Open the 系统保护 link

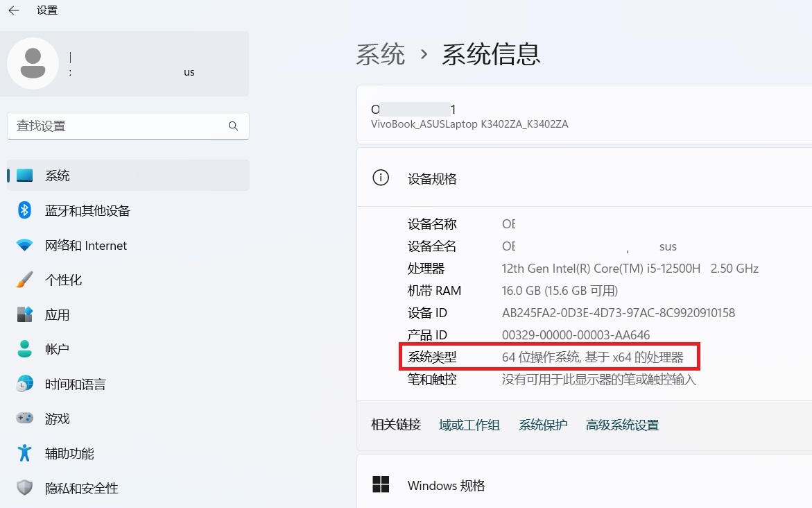(543, 425)
